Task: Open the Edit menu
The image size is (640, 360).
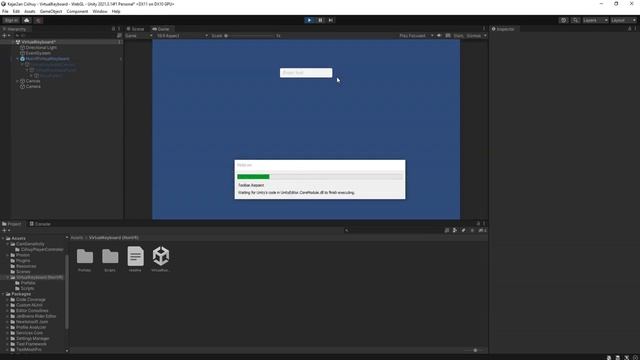Action: click(16, 11)
